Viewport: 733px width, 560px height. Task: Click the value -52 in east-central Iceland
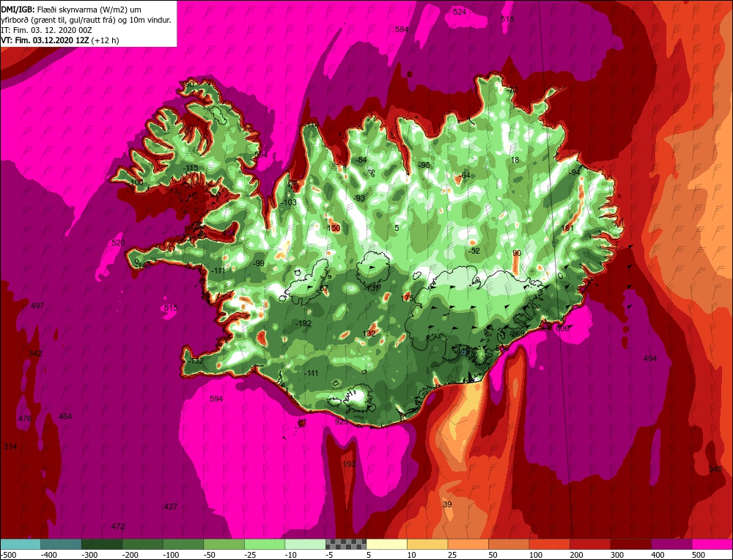[474, 251]
